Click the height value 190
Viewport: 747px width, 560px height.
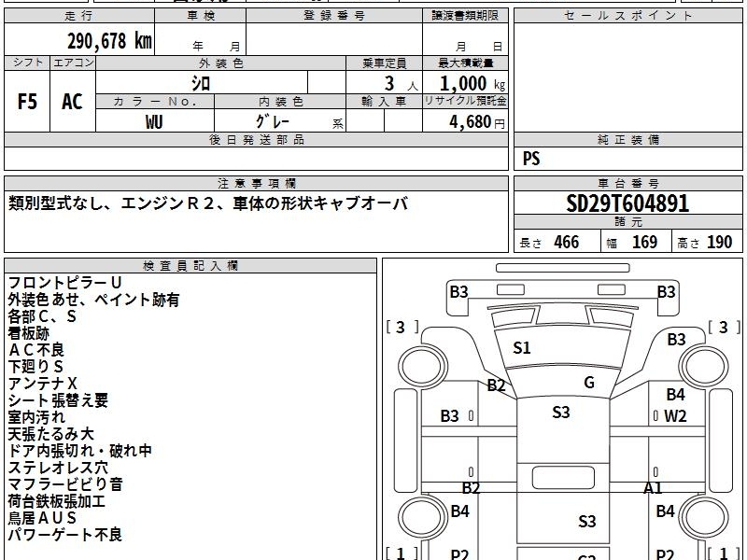tap(719, 243)
